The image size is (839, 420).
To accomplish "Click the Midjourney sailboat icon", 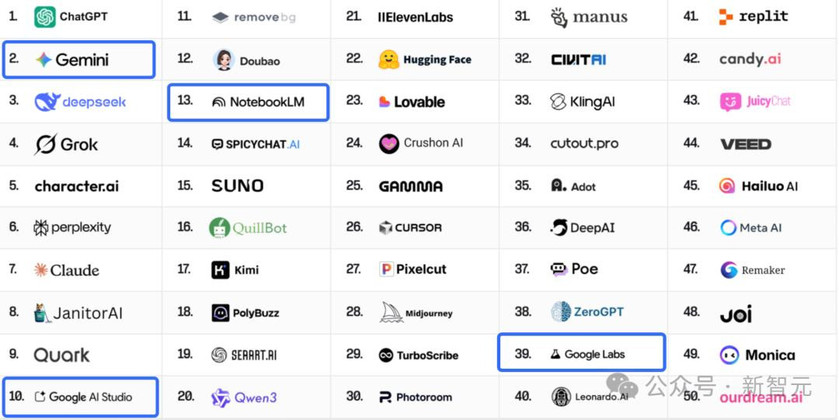I will [x=391, y=313].
